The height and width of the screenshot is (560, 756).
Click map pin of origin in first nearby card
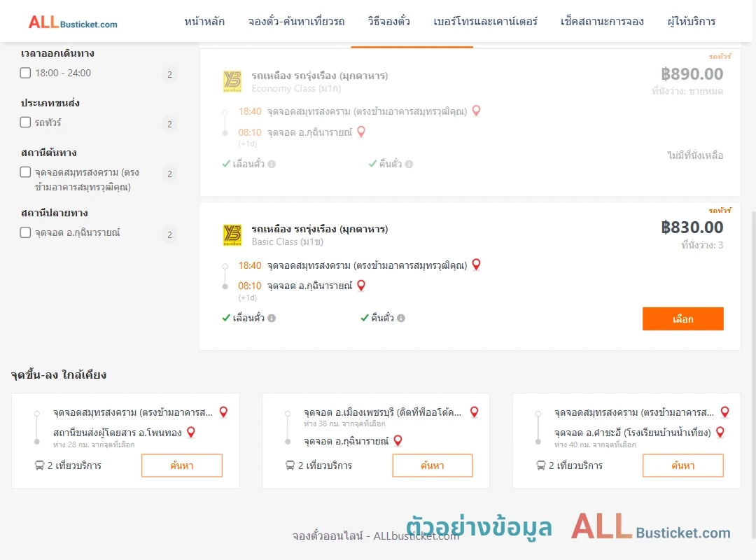coord(223,412)
